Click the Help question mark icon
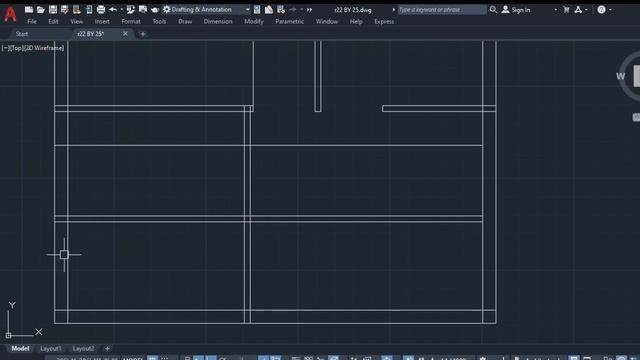640x360 pixels. tap(601, 9)
